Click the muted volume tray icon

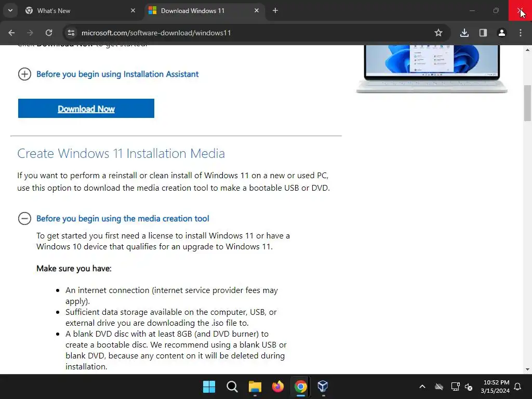[469, 387]
